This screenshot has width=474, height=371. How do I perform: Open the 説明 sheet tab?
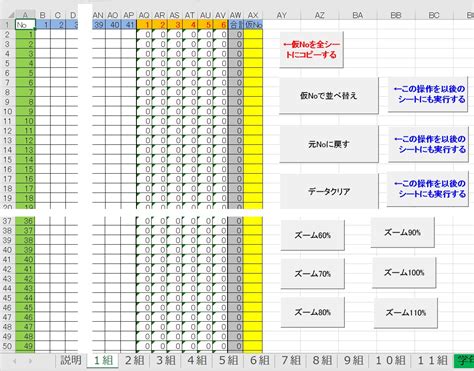pos(71,360)
